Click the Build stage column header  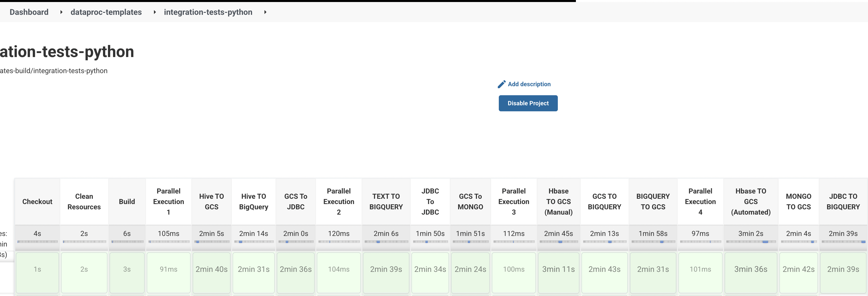[127, 201]
